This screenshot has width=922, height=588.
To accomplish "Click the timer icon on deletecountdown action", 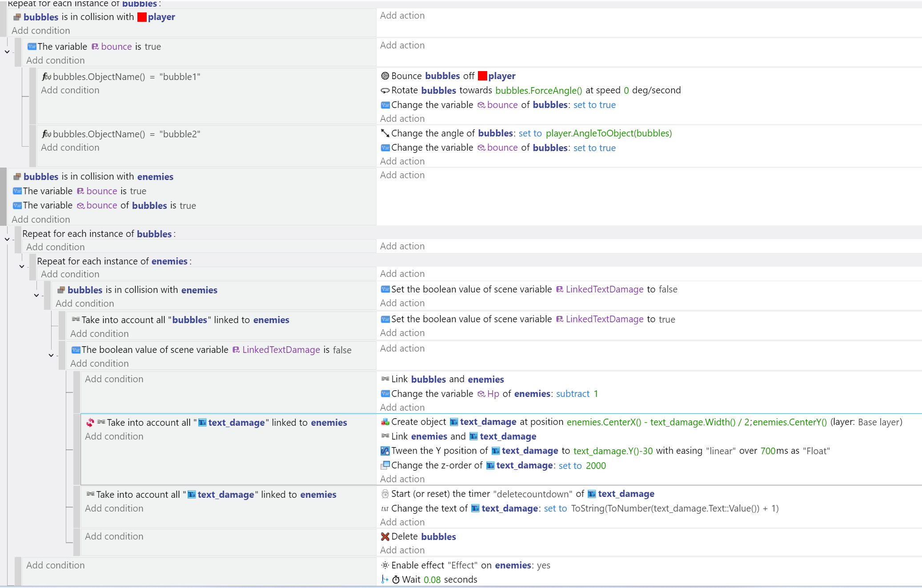I will point(385,494).
